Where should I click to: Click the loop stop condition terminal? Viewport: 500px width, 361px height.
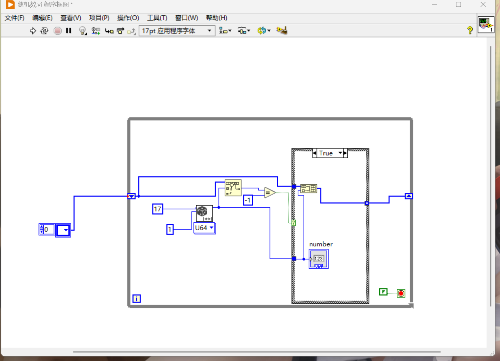(401, 293)
